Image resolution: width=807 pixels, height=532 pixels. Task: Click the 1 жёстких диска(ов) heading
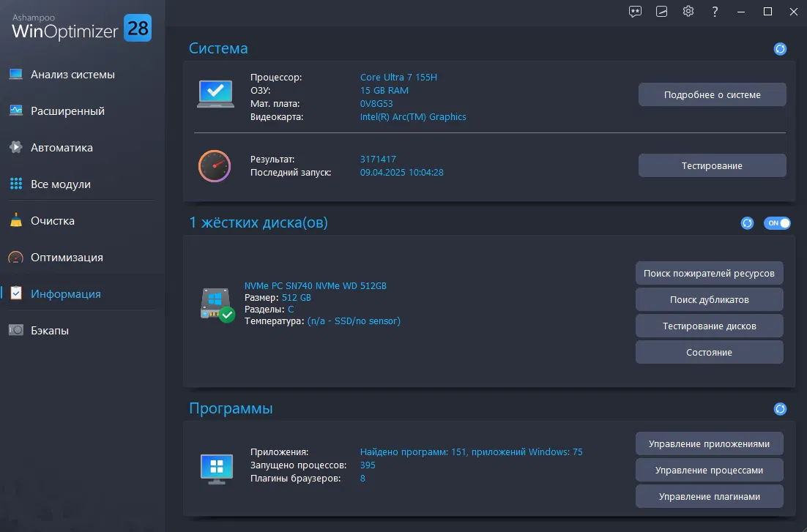coord(259,222)
